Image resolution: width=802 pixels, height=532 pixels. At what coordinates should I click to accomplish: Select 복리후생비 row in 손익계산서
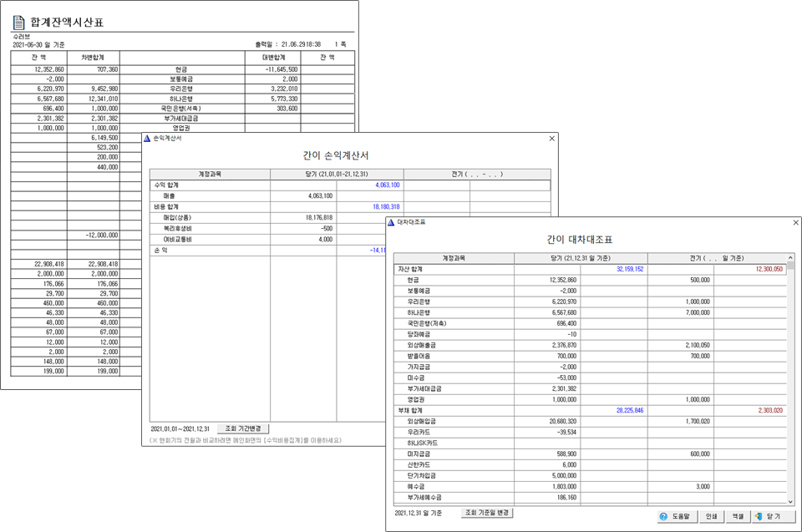click(x=268, y=229)
